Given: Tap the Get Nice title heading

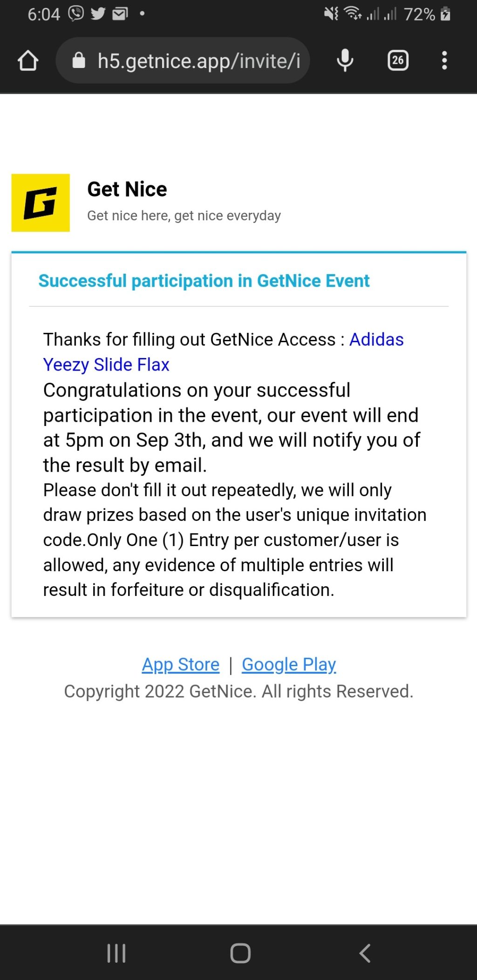Looking at the screenshot, I should pyautogui.click(x=127, y=189).
